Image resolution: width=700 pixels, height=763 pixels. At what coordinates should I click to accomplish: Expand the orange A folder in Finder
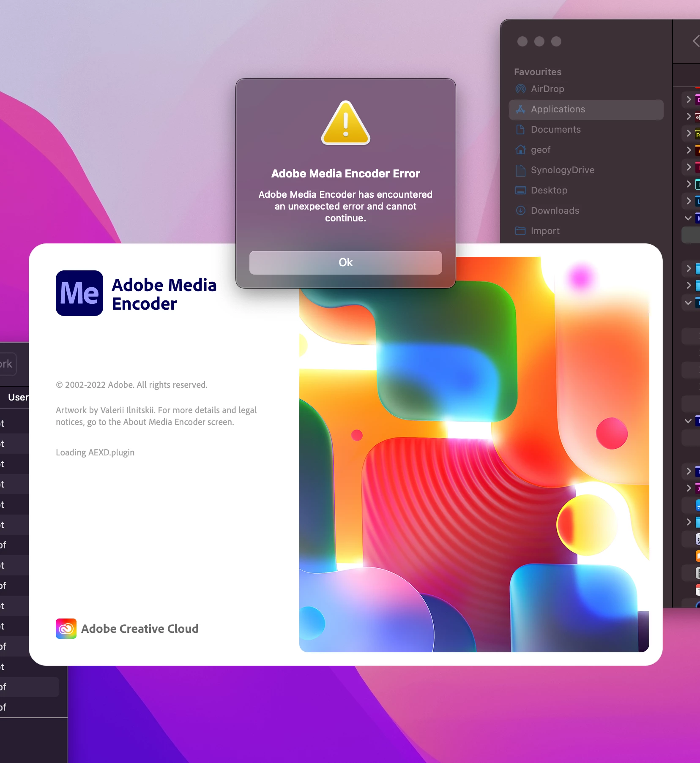689,150
